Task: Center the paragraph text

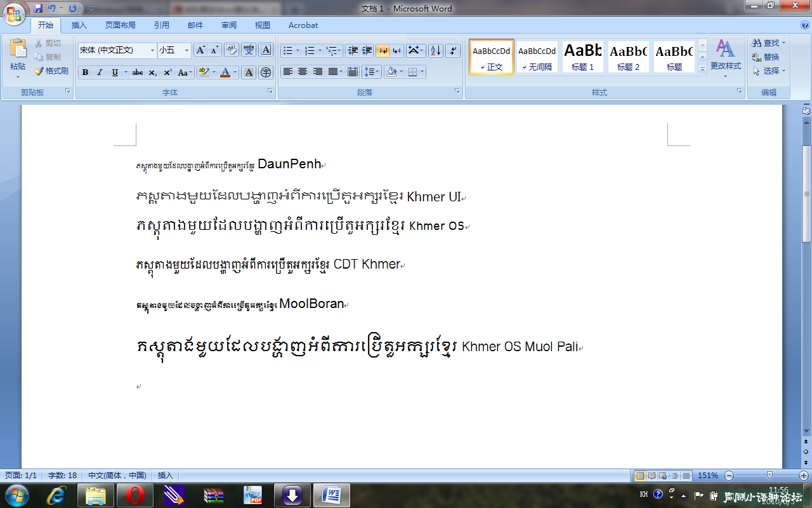Action: tap(303, 72)
